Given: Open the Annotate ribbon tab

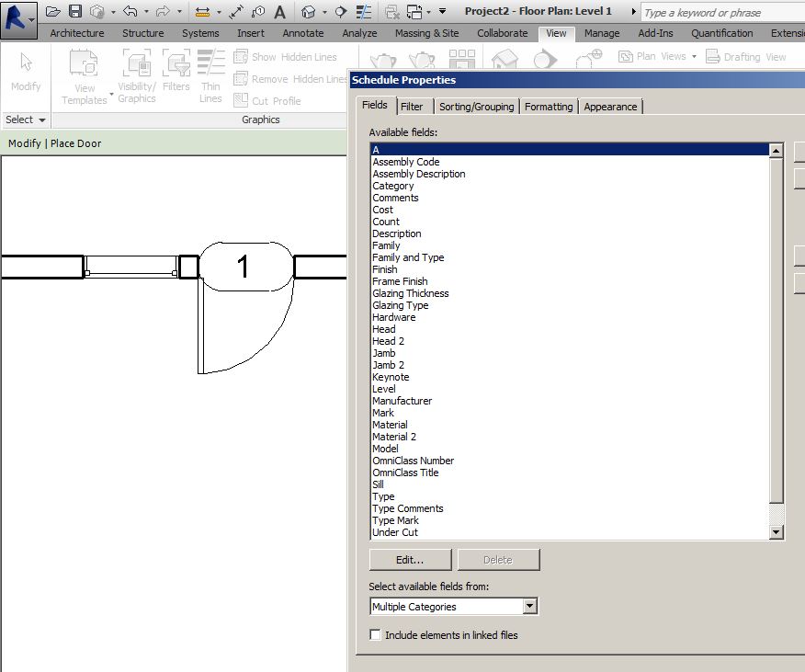Looking at the screenshot, I should pyautogui.click(x=302, y=33).
